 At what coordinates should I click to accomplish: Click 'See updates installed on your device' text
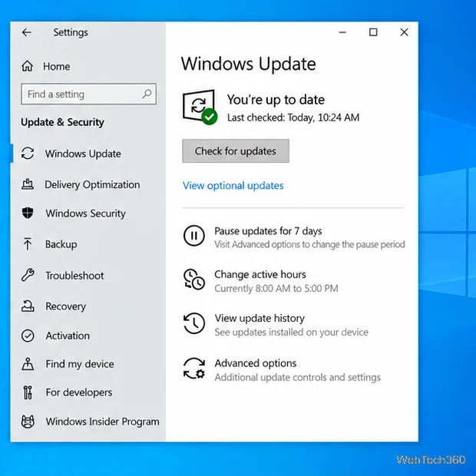point(292,332)
